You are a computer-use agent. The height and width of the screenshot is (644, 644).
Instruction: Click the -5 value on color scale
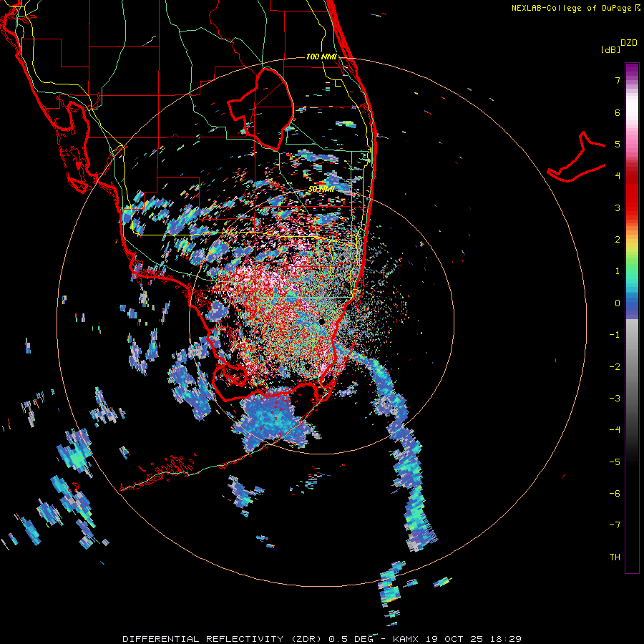pos(615,462)
